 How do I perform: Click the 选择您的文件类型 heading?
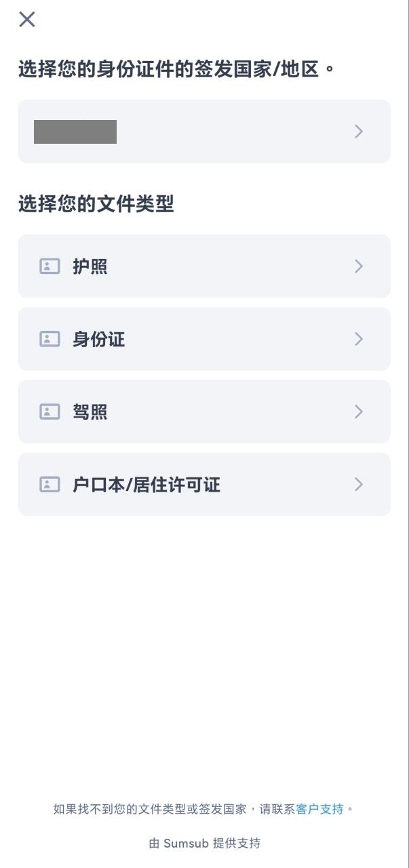[96, 203]
